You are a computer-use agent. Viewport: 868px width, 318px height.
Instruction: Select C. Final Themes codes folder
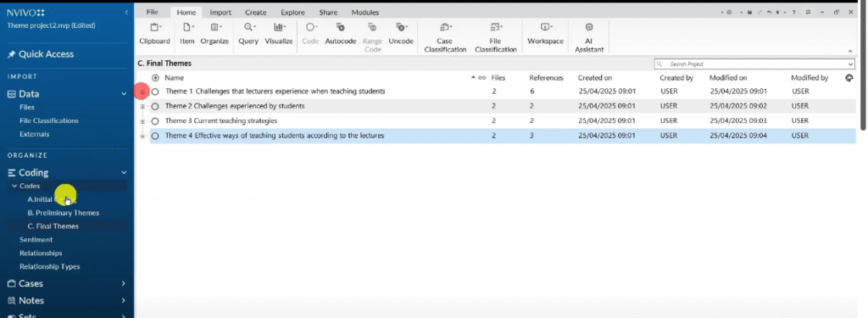coord(53,226)
